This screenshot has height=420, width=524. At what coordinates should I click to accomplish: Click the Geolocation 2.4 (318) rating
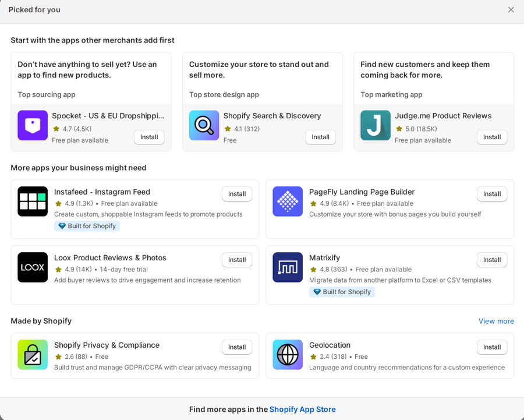pyautogui.click(x=328, y=357)
